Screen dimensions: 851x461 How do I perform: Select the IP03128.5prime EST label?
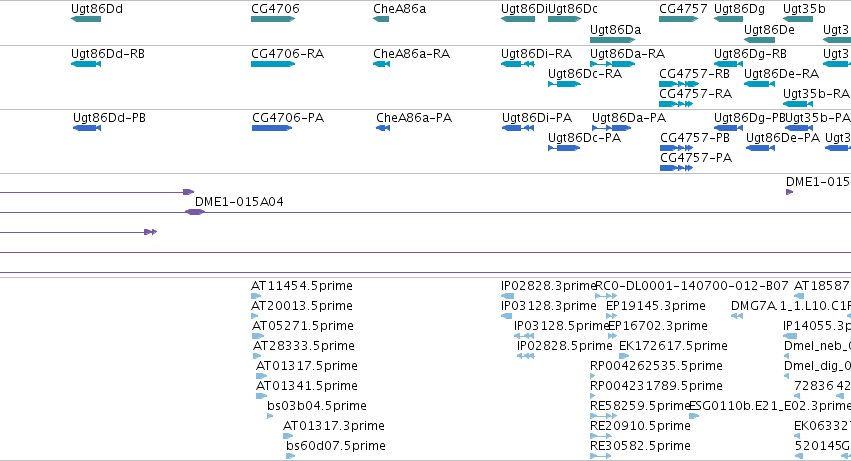point(561,326)
